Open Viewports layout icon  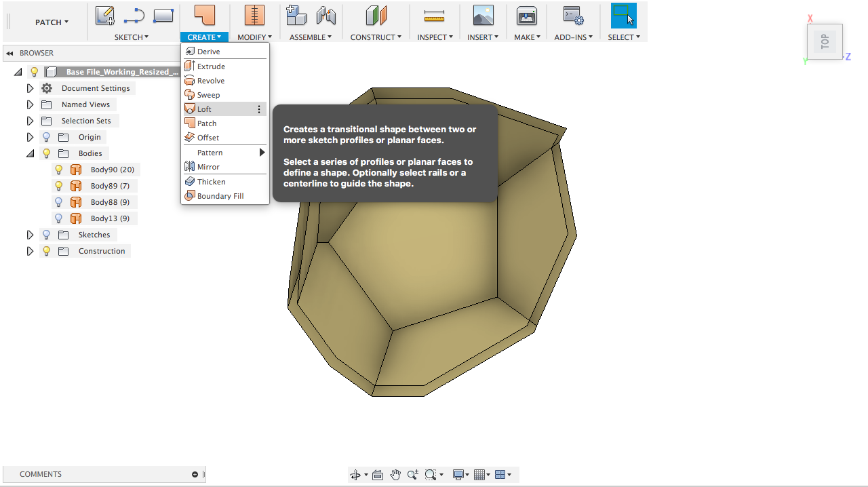(500, 475)
